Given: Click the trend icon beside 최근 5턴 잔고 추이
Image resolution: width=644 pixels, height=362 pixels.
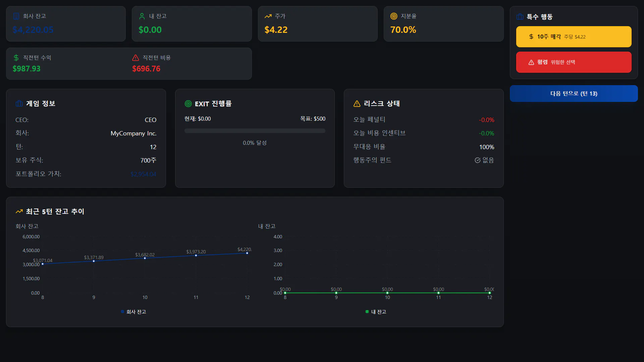Looking at the screenshot, I should click(19, 212).
